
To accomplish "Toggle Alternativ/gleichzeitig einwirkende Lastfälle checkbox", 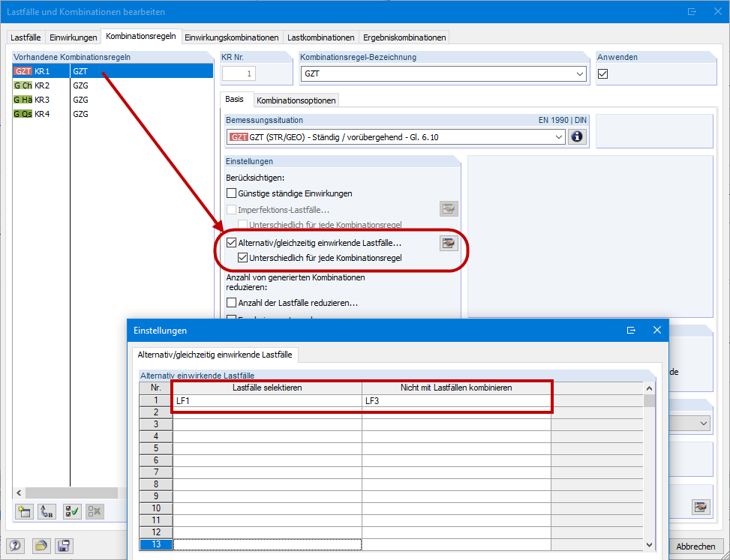I will pos(231,243).
